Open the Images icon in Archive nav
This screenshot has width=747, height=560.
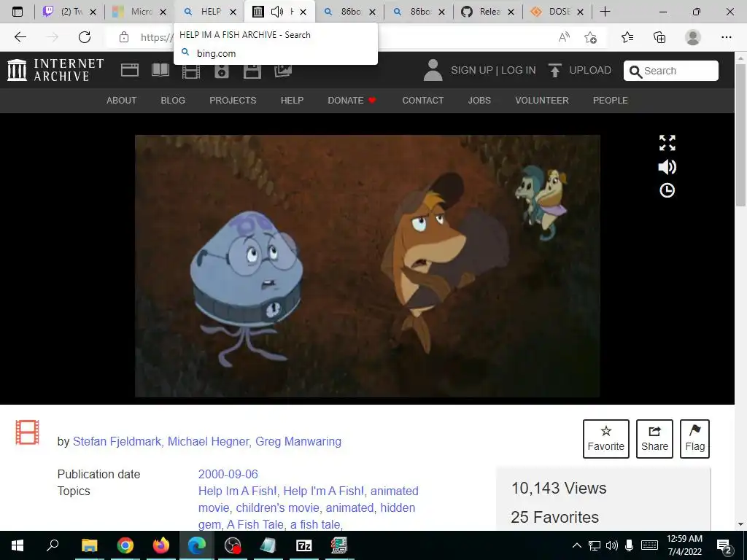[283, 71]
